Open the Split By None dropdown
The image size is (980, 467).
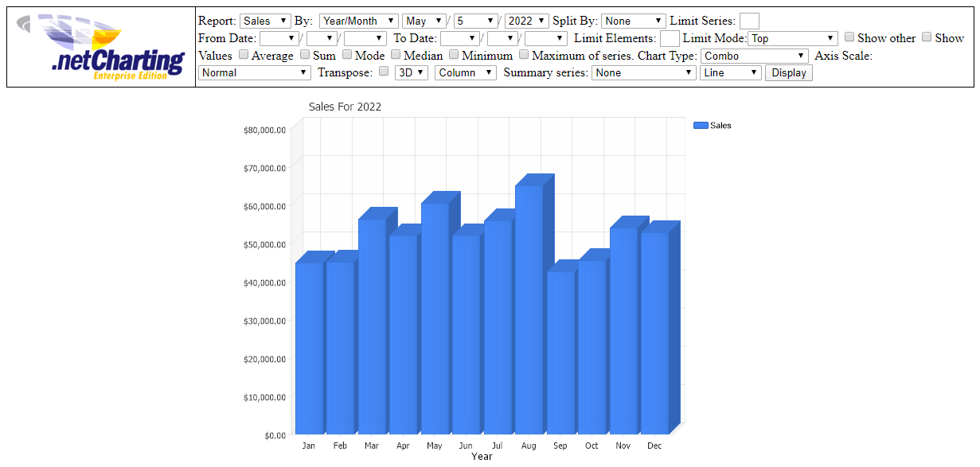(633, 21)
